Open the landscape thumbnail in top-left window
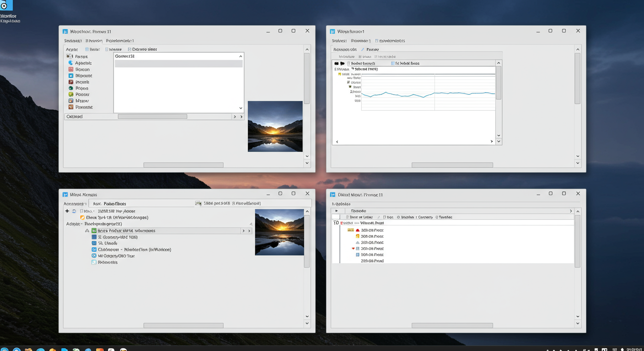 [x=275, y=126]
